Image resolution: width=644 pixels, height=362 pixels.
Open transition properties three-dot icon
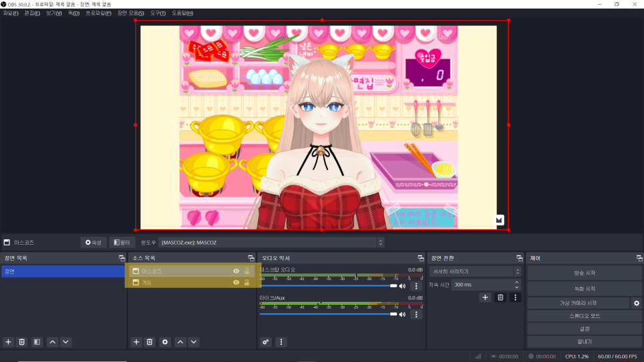(515, 297)
